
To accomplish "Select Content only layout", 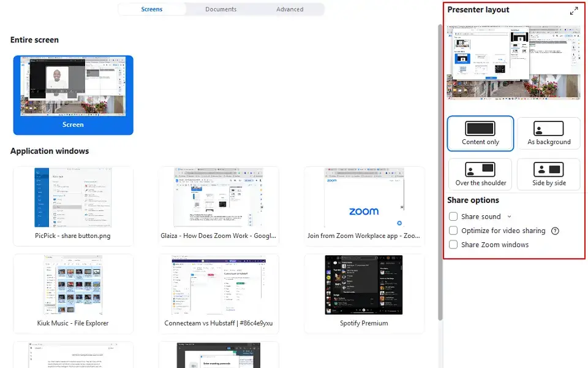I will tap(480, 133).
